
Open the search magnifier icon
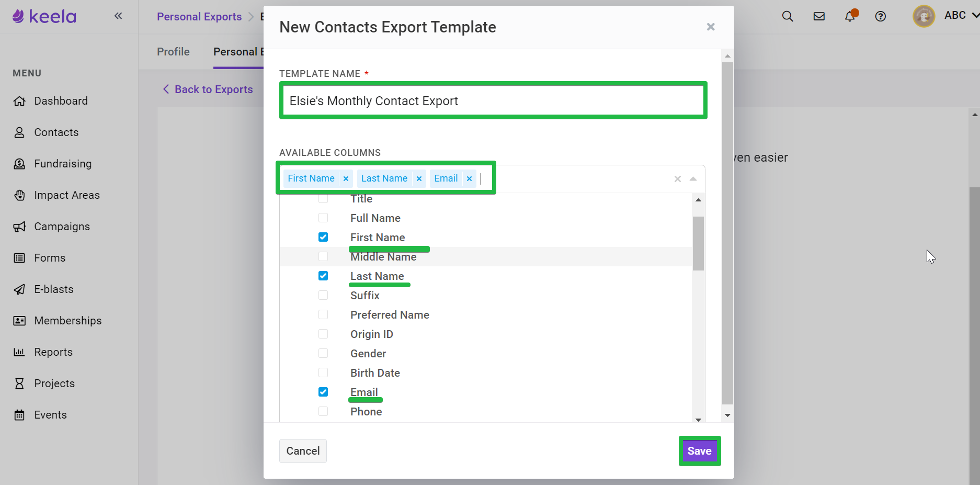(788, 16)
